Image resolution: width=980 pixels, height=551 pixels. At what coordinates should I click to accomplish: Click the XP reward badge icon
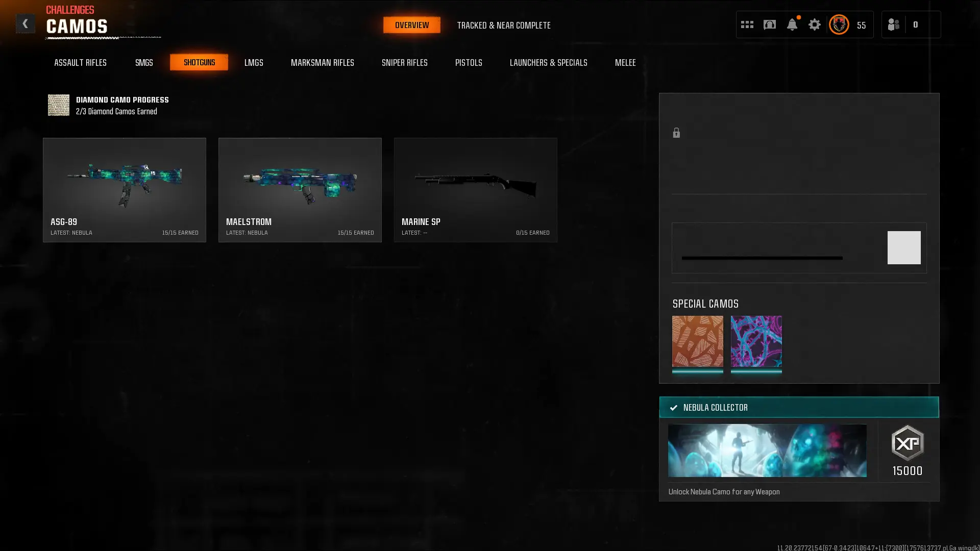907,443
